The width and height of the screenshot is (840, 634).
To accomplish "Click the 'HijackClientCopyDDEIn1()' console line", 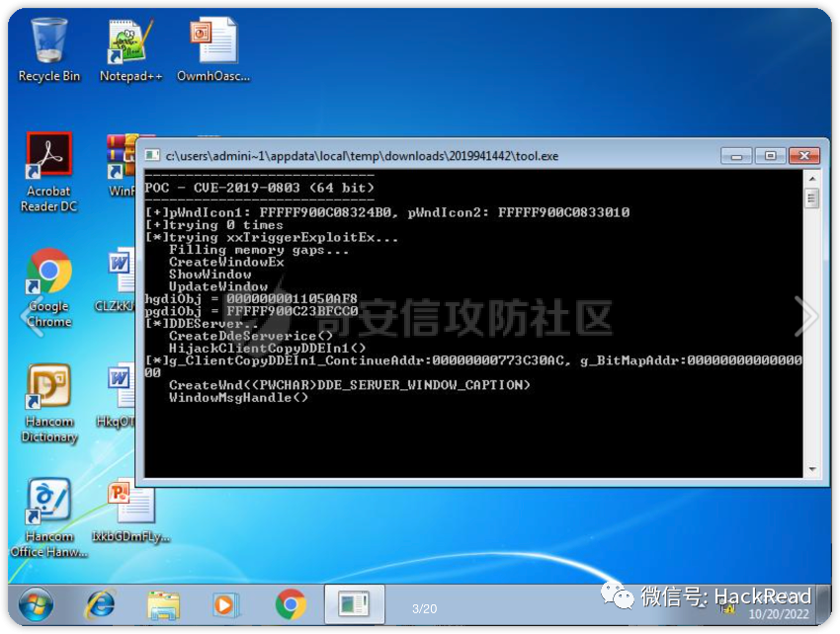I will coord(268,348).
